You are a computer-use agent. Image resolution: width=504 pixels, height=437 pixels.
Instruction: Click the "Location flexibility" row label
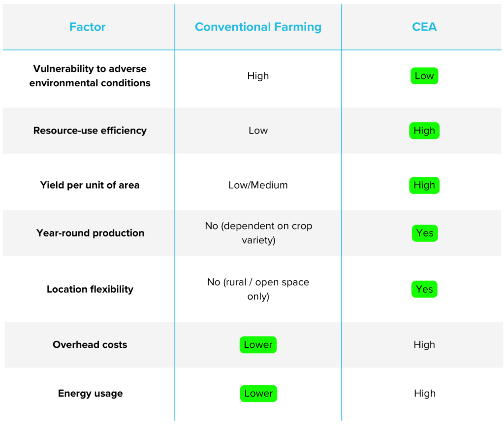90,289
